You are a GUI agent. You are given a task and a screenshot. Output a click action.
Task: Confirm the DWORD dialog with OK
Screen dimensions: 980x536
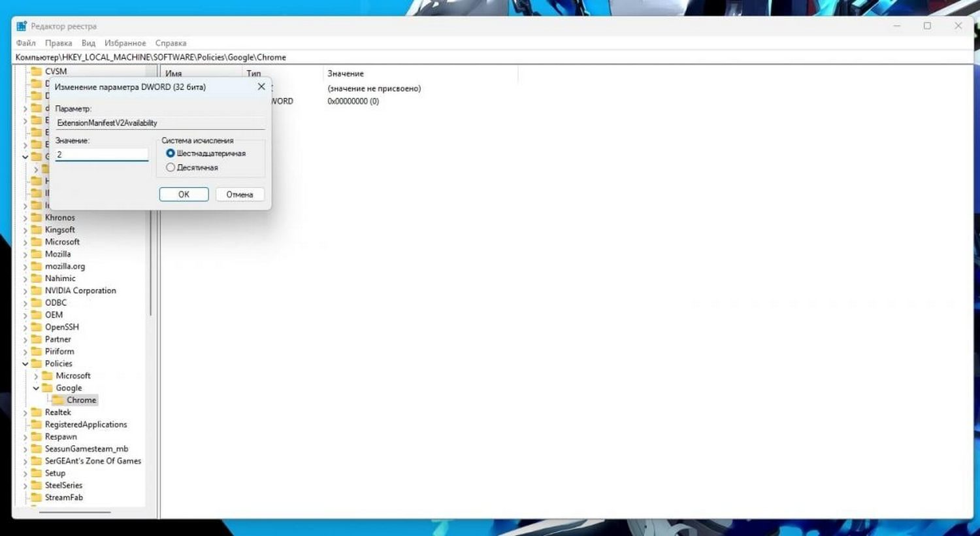point(184,194)
